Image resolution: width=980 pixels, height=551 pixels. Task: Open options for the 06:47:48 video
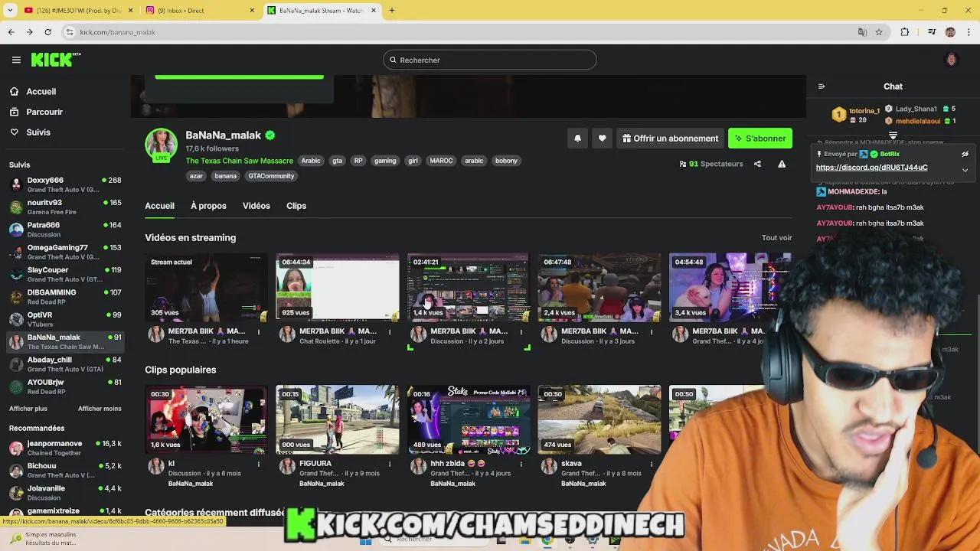pos(652,331)
